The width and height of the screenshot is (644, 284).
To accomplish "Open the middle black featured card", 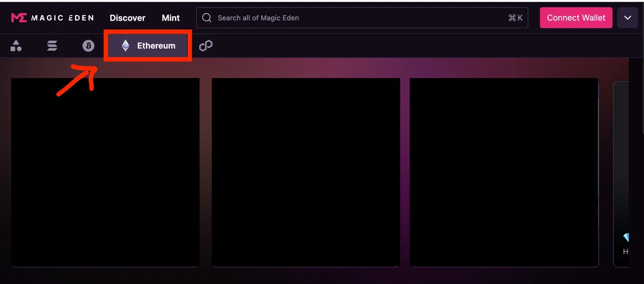I will point(306,172).
